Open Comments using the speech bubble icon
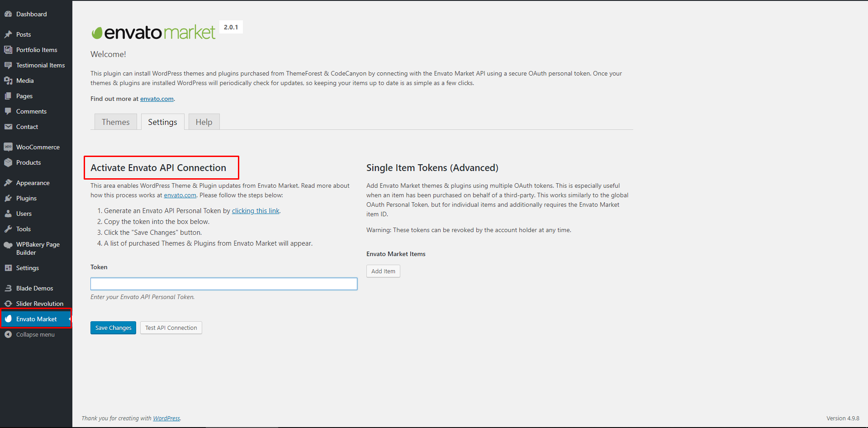The width and height of the screenshot is (868, 428). pos(8,111)
